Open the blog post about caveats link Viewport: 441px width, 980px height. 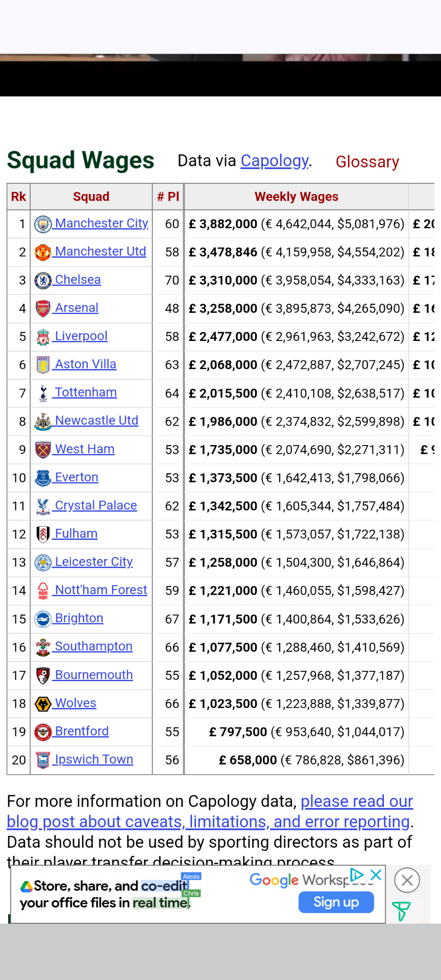[x=210, y=812]
